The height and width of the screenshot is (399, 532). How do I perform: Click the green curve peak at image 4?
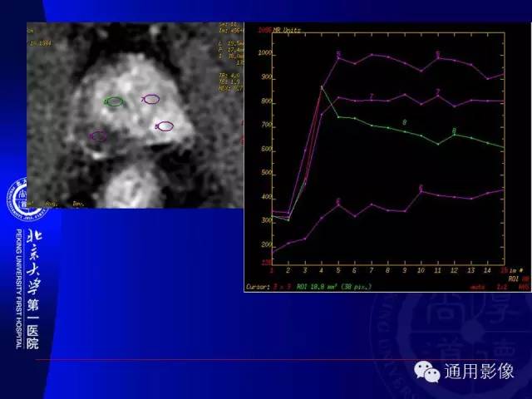[322, 88]
